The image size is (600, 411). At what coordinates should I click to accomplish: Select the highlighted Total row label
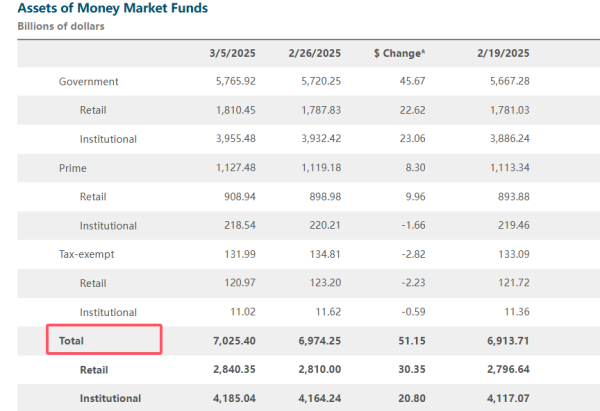71,341
